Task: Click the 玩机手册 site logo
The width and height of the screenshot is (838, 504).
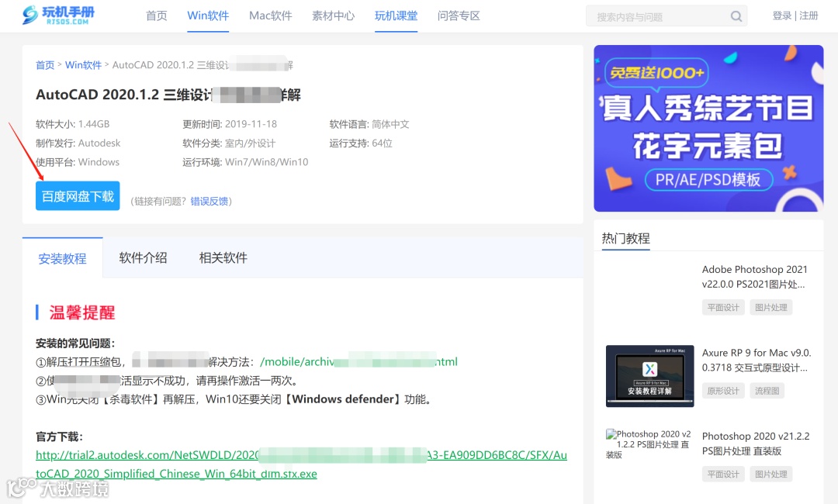Action: (57, 15)
